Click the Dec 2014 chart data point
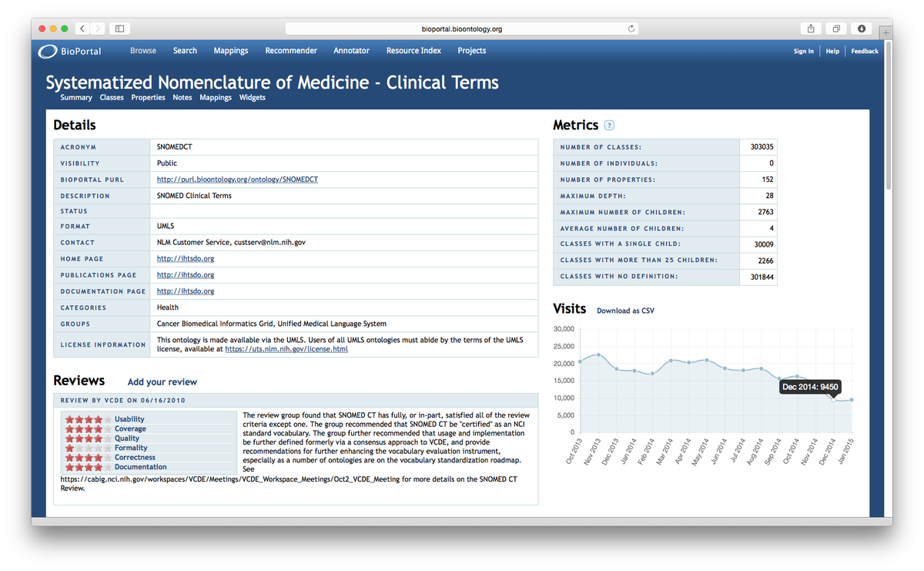 pos(833,400)
